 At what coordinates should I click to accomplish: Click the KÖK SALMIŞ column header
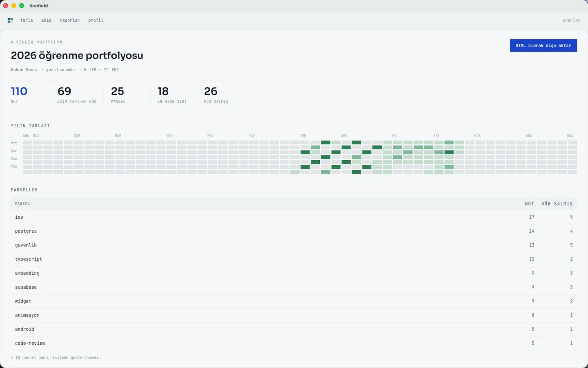[x=557, y=204]
